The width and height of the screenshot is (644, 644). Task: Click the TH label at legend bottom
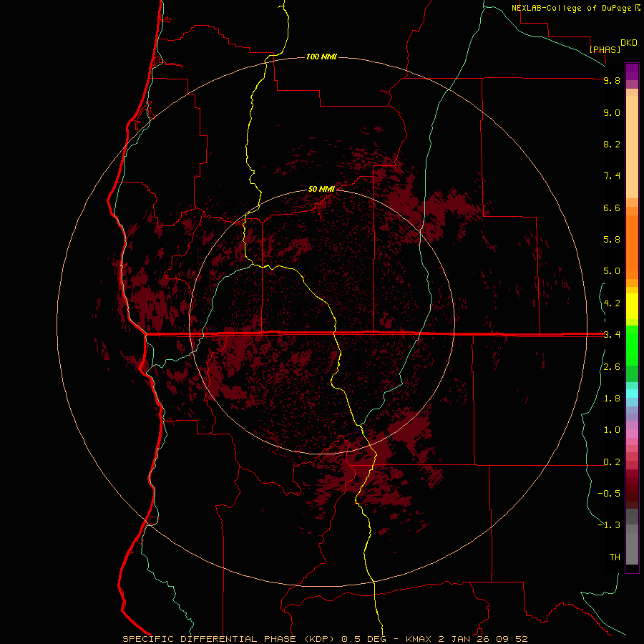click(615, 557)
